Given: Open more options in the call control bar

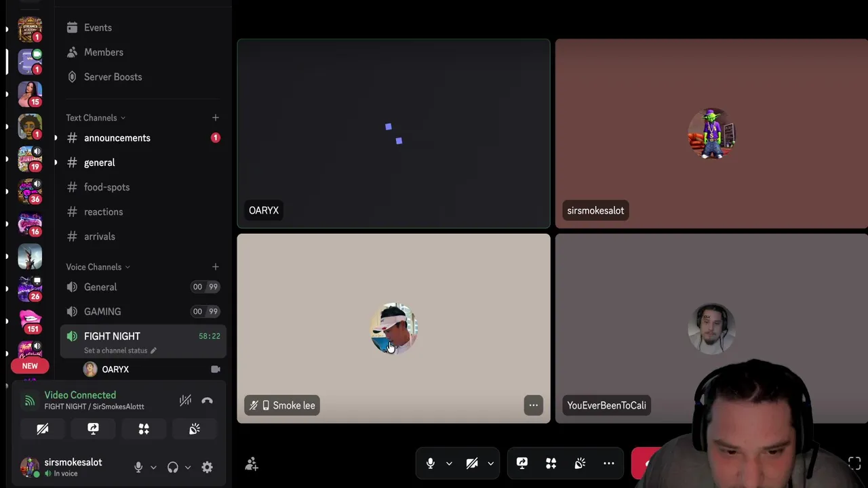Looking at the screenshot, I should point(609,464).
